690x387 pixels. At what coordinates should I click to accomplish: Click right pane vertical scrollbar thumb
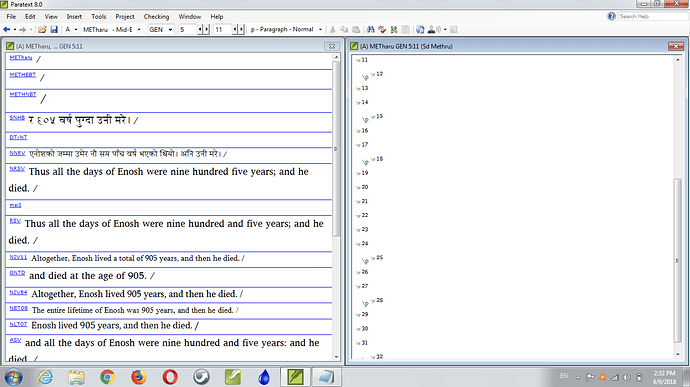click(678, 261)
